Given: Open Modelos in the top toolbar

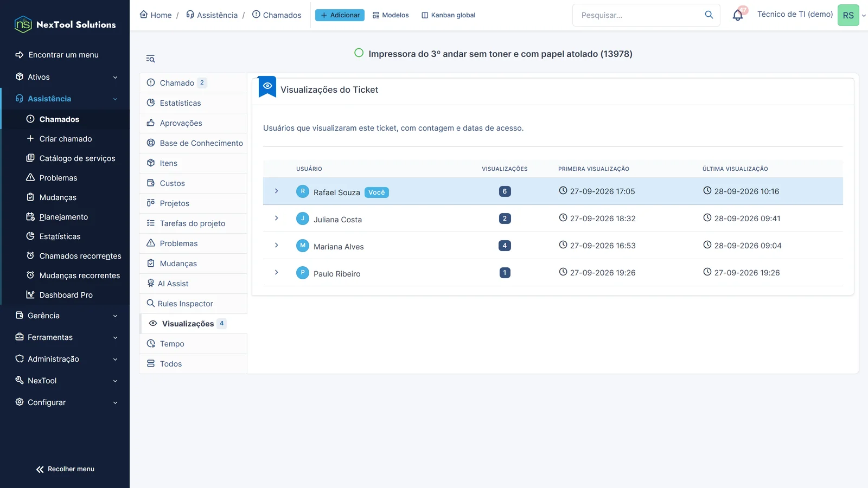Looking at the screenshot, I should [x=391, y=15].
